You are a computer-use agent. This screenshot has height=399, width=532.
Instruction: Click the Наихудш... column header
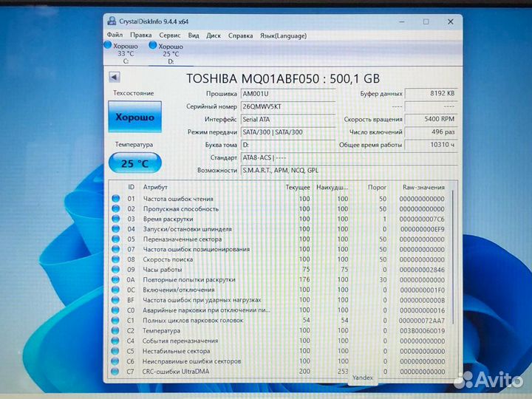[x=332, y=187]
